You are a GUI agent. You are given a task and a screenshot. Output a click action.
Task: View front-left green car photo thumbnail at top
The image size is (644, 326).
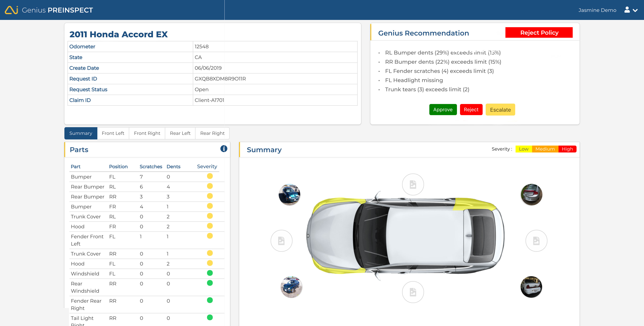[x=289, y=195]
